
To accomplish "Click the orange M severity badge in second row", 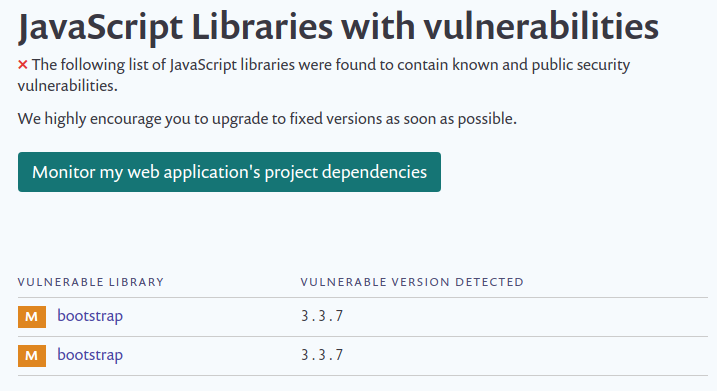I will tap(32, 356).
